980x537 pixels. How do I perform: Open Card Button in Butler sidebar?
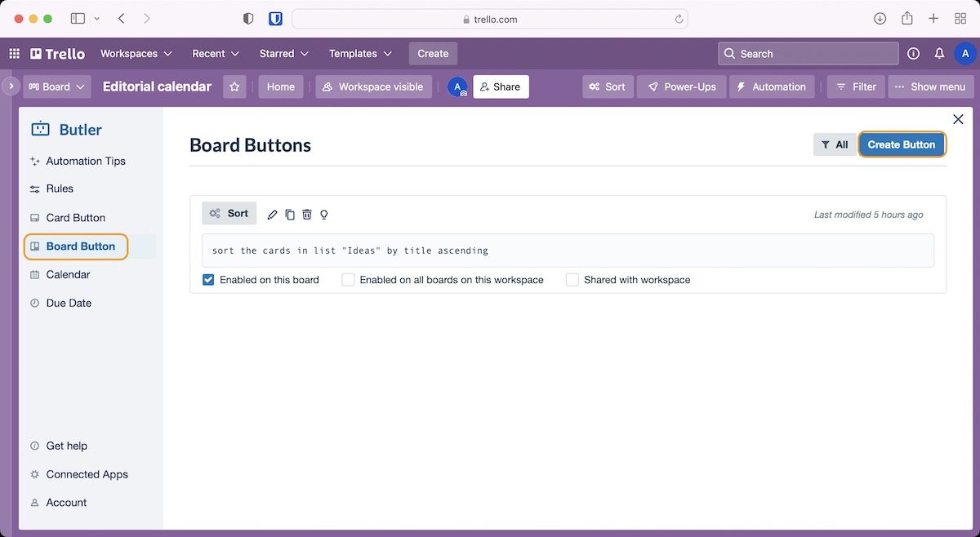(75, 218)
